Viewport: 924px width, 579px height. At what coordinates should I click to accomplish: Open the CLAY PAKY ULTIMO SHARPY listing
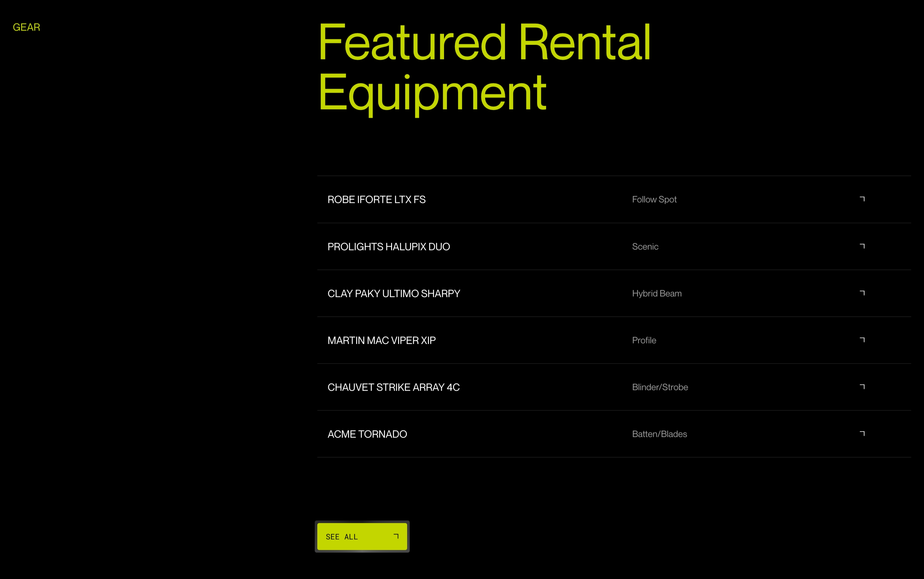614,293
